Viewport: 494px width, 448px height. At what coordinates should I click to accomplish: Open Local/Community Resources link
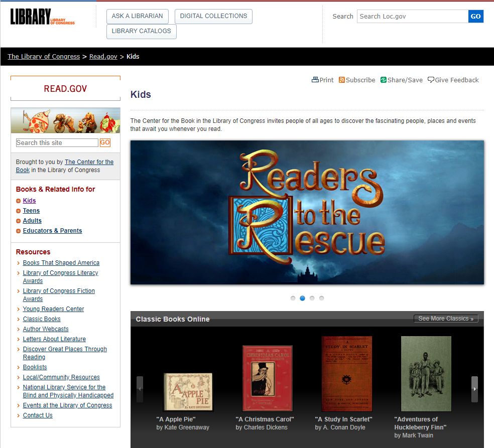coord(61,377)
